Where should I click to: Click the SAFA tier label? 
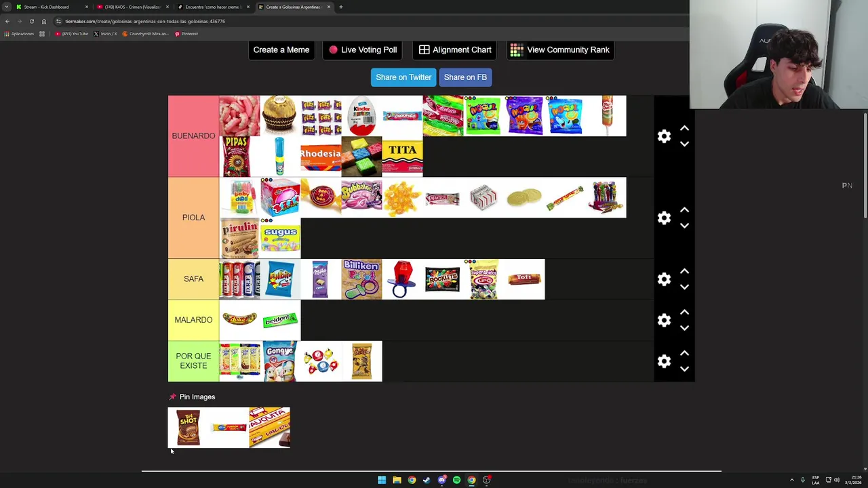pyautogui.click(x=193, y=279)
